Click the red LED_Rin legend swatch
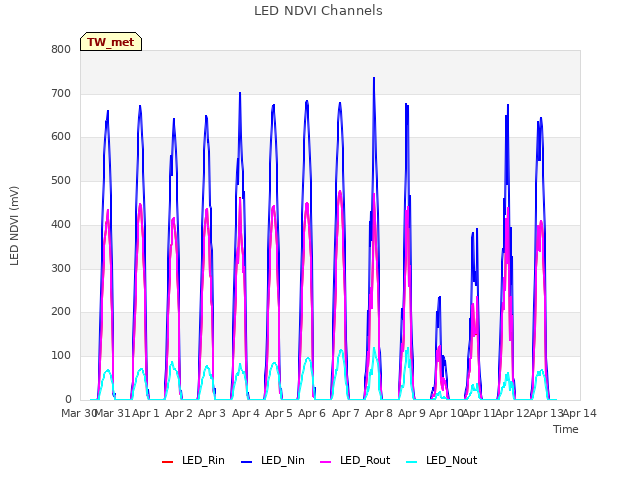 (x=167, y=462)
